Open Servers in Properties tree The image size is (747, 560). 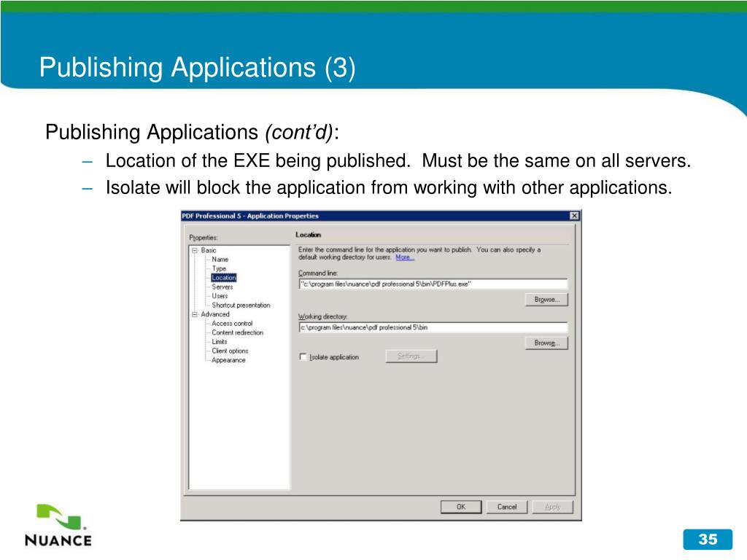point(222,287)
